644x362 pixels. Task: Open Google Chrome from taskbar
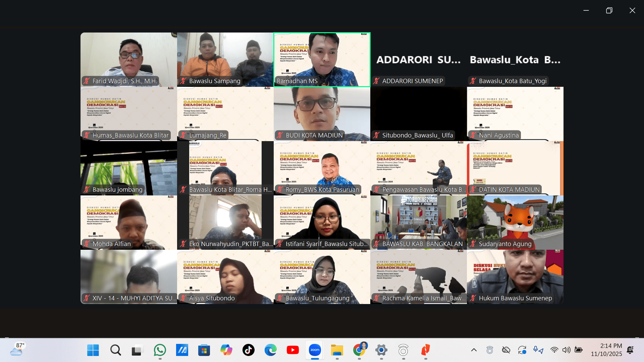click(x=359, y=350)
